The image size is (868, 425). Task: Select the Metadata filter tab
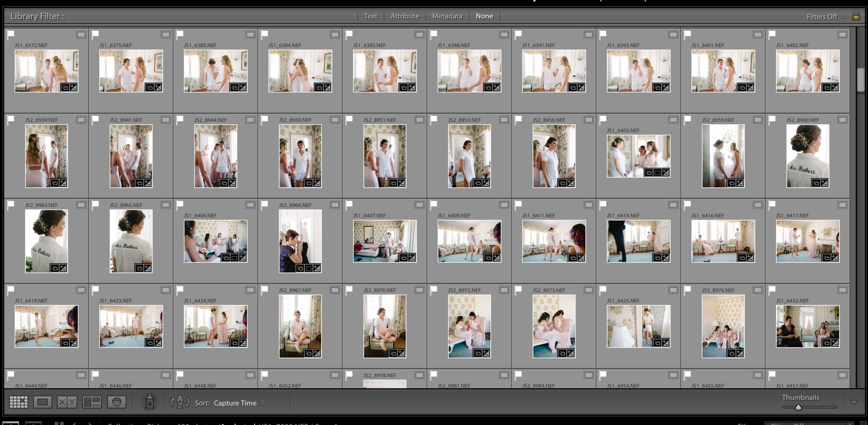click(x=447, y=16)
